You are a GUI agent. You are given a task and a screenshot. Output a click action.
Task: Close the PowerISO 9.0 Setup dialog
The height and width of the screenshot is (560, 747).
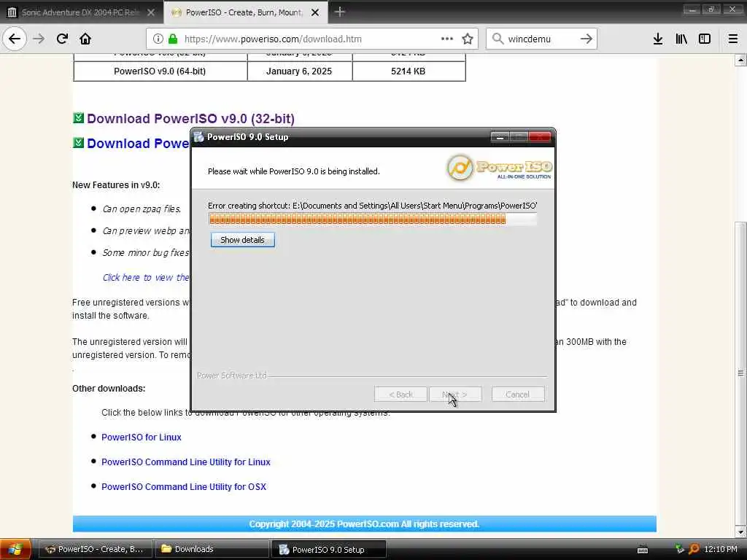point(540,137)
